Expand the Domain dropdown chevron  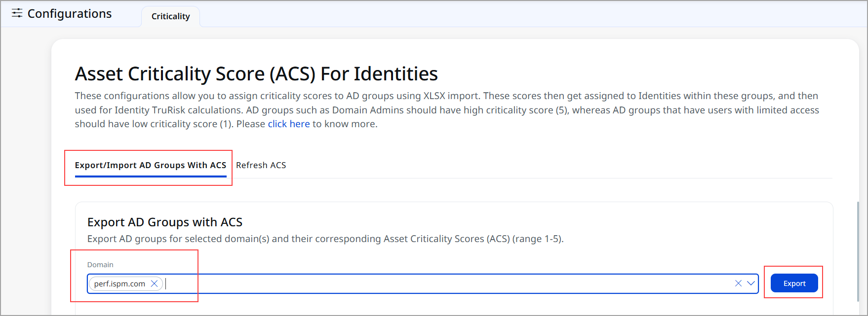pyautogui.click(x=751, y=283)
